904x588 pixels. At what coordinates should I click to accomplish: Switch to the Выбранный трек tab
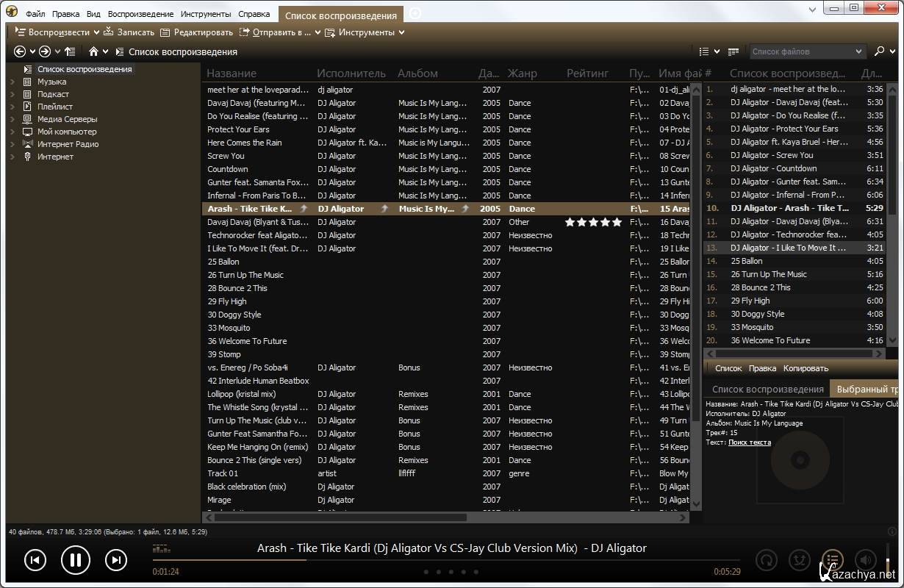point(866,390)
